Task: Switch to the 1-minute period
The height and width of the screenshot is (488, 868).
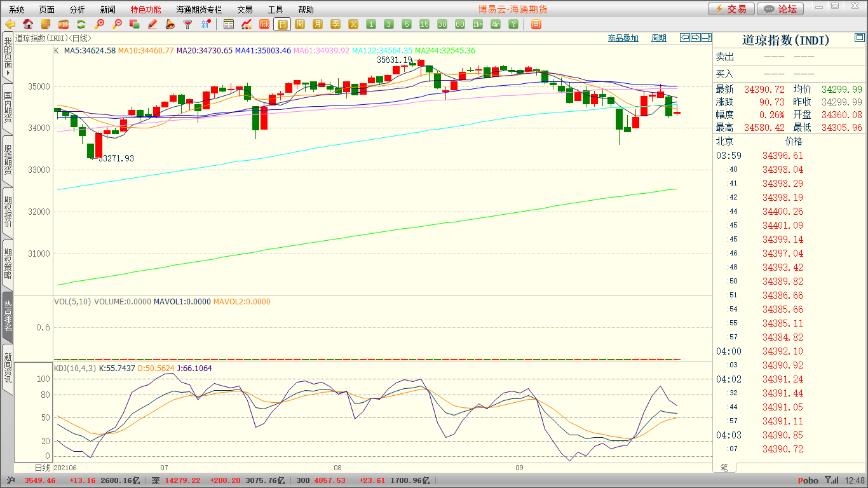Action: [371, 24]
